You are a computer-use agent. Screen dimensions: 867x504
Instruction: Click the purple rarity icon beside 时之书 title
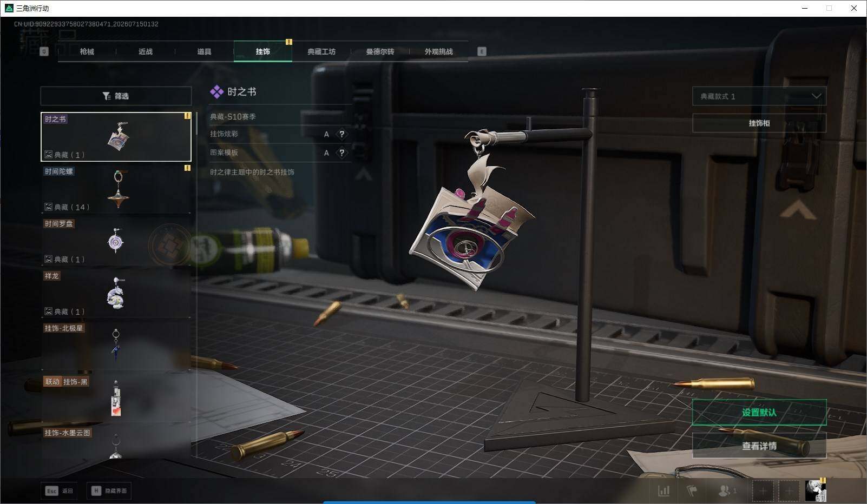216,92
